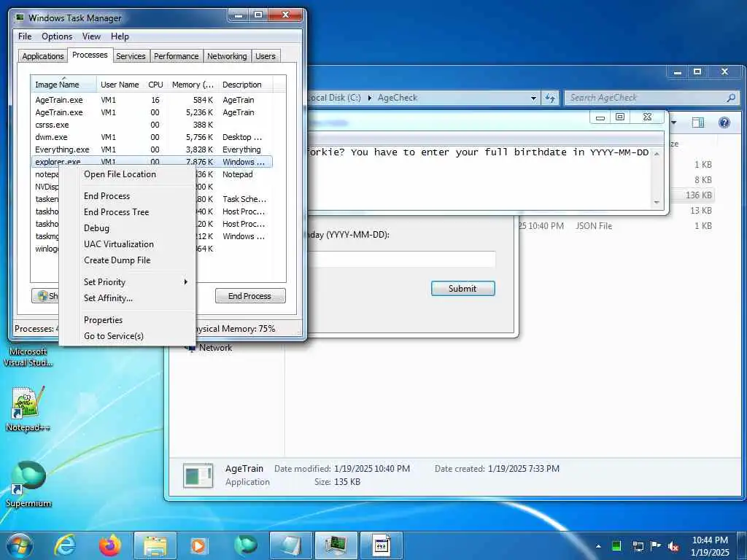
Task: Switch to Notepad taskbar icon
Action: 290,545
